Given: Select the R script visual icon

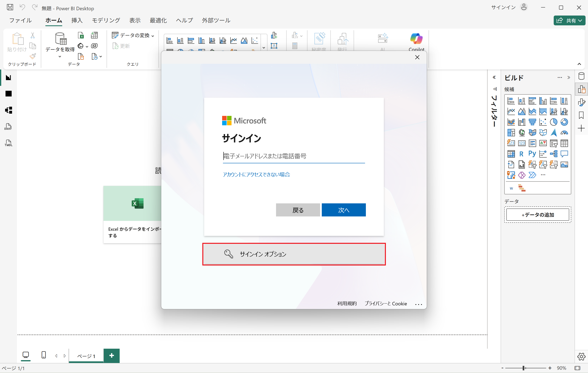Looking at the screenshot, I should (x=521, y=154).
